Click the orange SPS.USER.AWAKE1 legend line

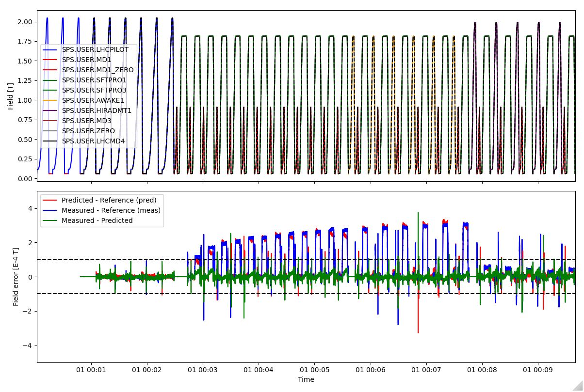point(50,100)
